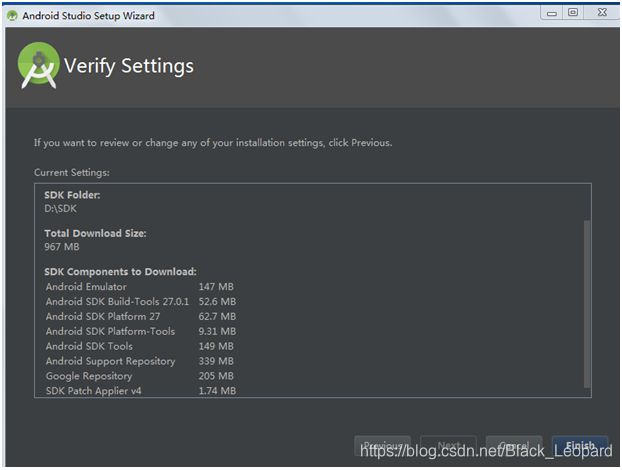Select the 'Google Repository' row
The image size is (622, 470).
pos(140,376)
